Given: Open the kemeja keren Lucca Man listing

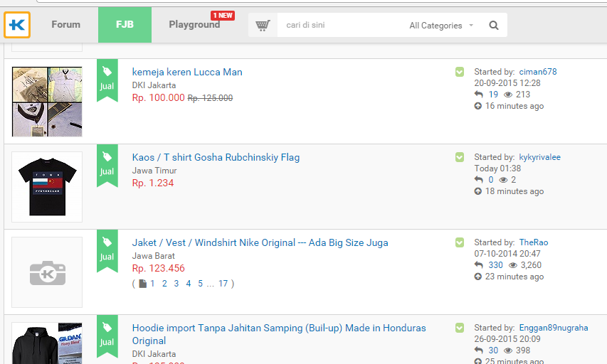Looking at the screenshot, I should tap(187, 72).
